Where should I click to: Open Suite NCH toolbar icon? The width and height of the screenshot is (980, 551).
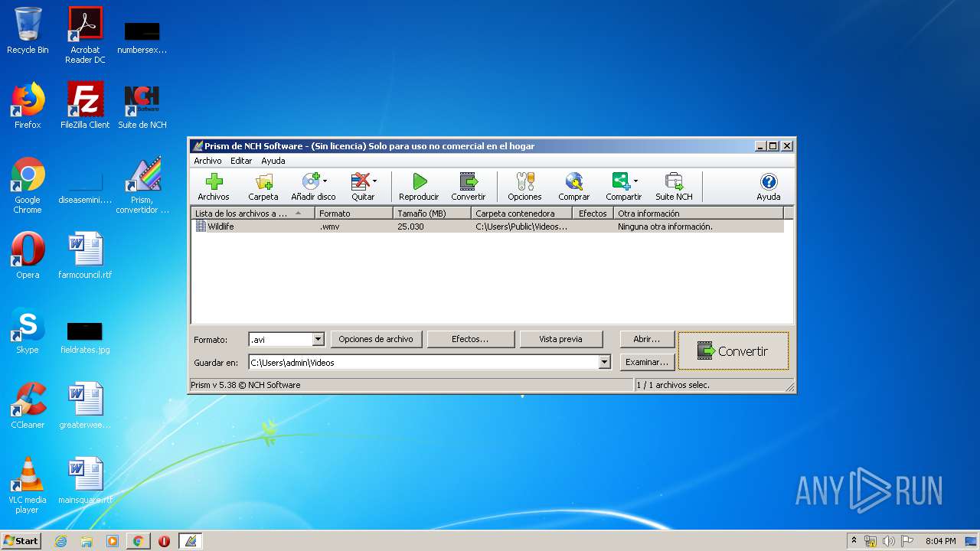(x=674, y=187)
